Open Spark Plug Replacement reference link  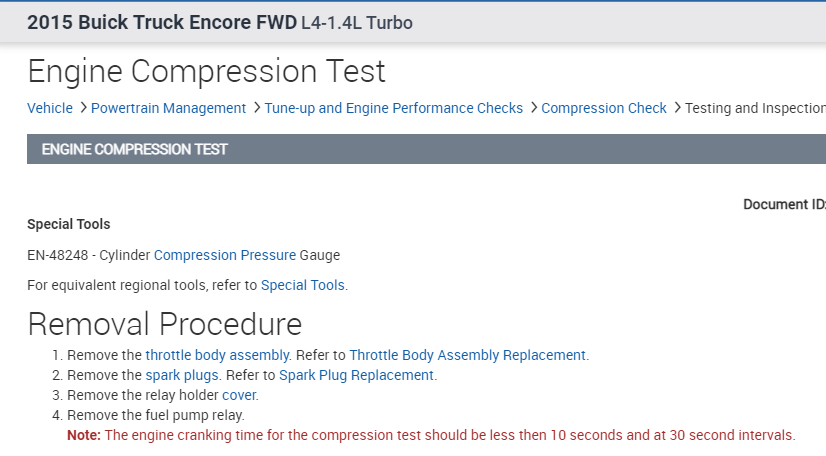click(x=356, y=375)
